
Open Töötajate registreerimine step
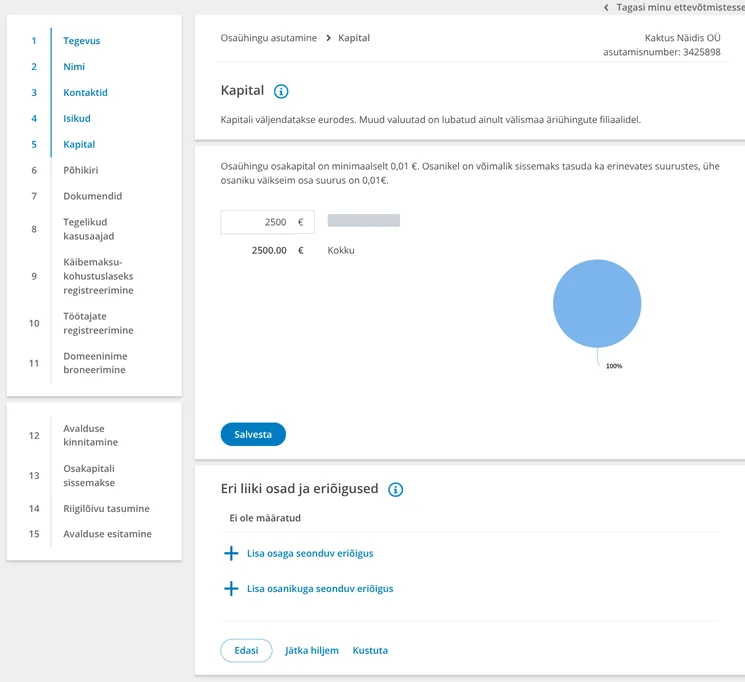click(x=98, y=323)
